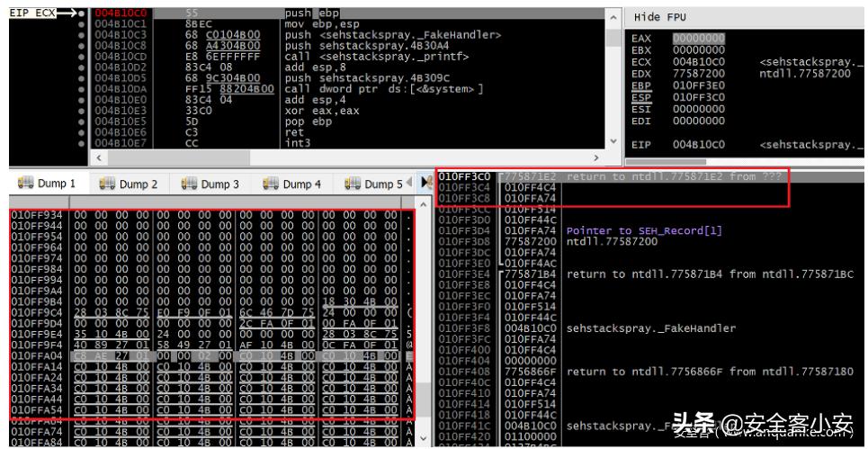This screenshot has width=868, height=449.
Task: Open the Dump 3 tab
Action: click(210, 184)
